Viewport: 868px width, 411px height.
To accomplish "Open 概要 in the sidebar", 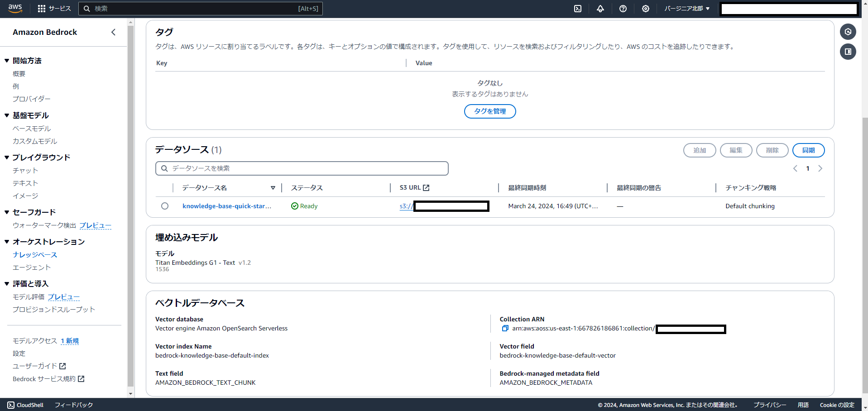I will point(19,74).
